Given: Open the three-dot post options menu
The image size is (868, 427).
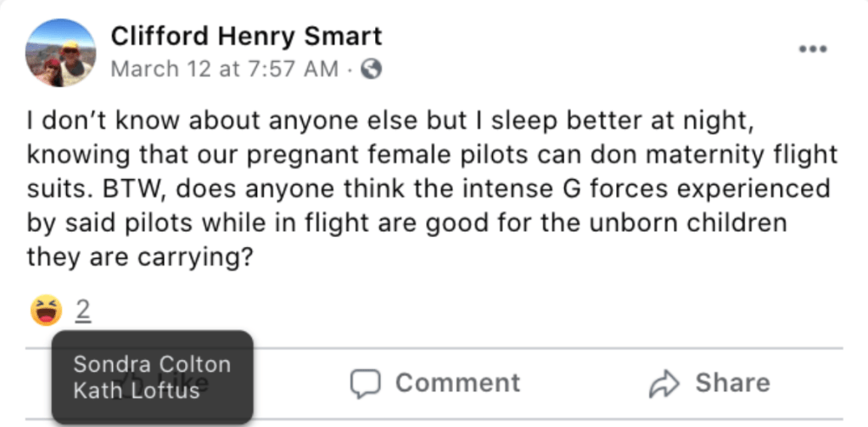Looking at the screenshot, I should tap(812, 49).
